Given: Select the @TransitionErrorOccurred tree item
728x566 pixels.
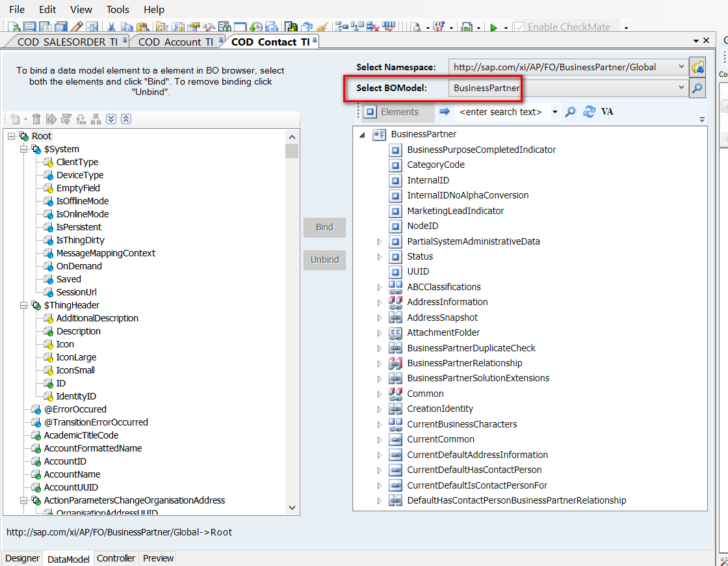Looking at the screenshot, I should [96, 422].
